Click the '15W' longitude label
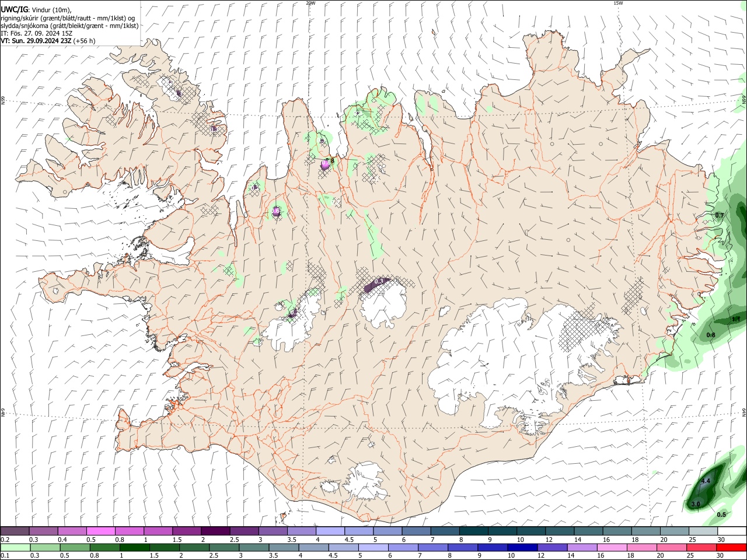This screenshot has height=560, width=747. [x=618, y=3]
